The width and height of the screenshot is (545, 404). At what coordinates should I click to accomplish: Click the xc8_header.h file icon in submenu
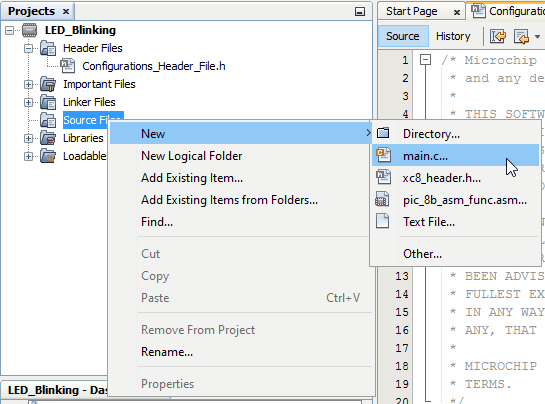pos(383,177)
